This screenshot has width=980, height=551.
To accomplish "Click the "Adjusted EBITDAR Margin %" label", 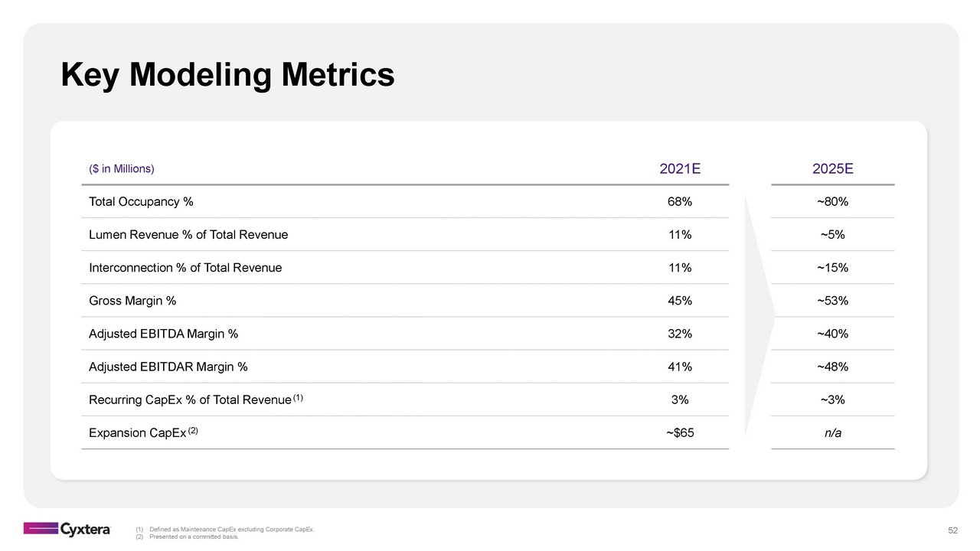I will click(168, 367).
